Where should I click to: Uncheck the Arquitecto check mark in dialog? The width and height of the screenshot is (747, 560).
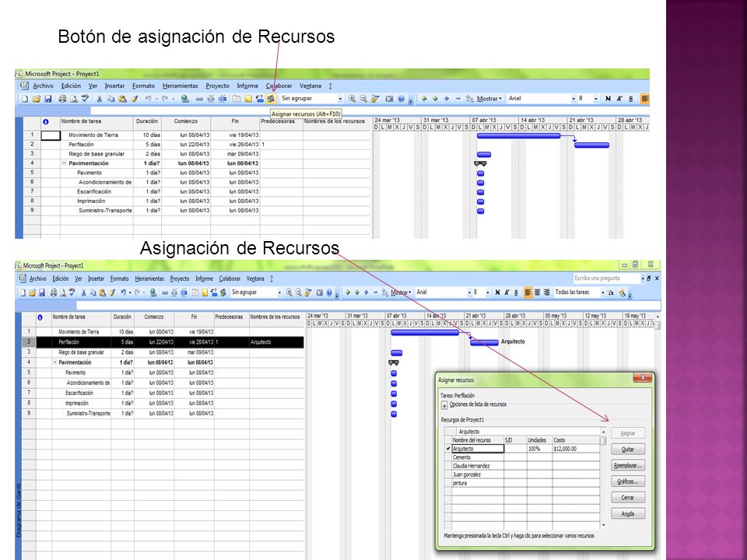(x=448, y=449)
